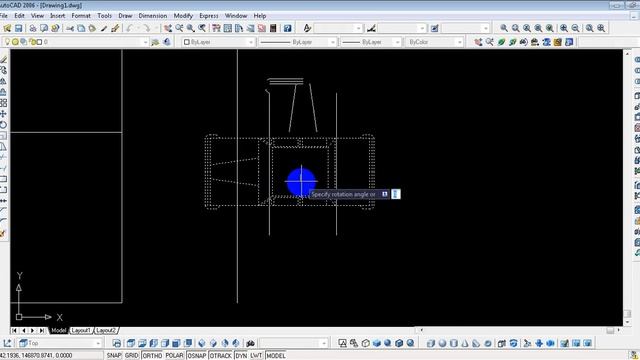Open the File menu

(x=4, y=16)
